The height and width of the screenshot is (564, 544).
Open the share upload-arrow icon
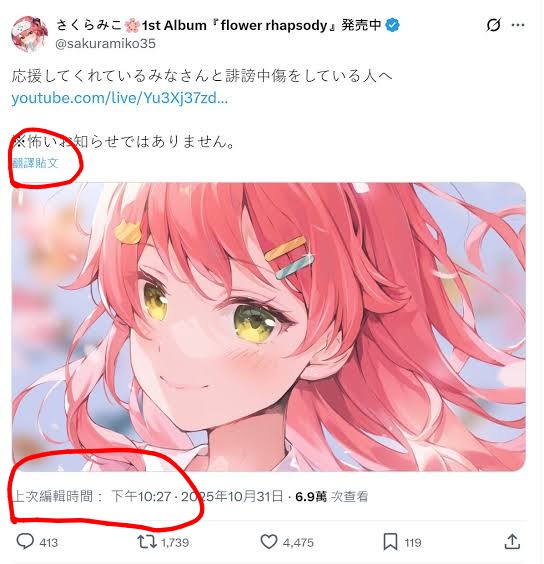tap(512, 542)
